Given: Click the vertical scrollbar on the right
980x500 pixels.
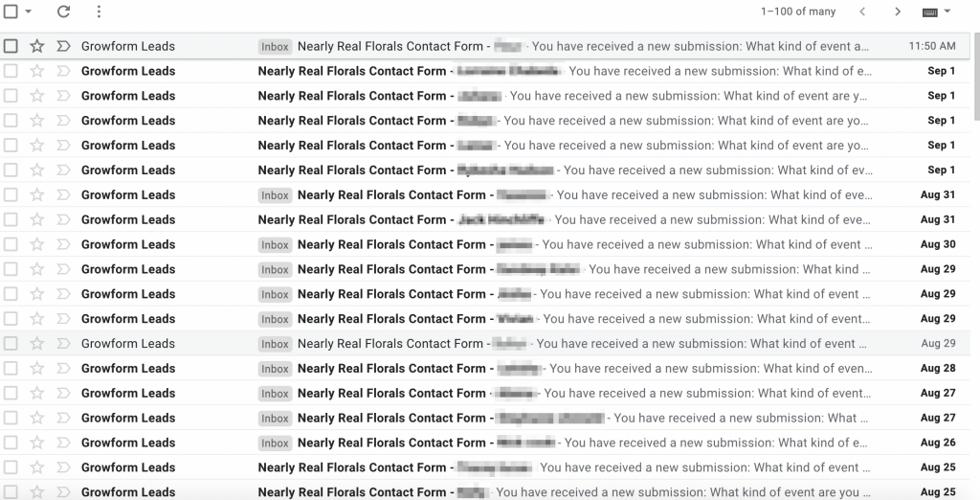Looking at the screenshot, I should 976,75.
